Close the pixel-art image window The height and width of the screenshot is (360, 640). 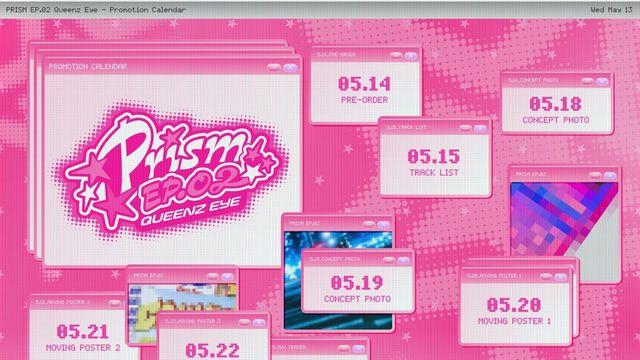[227, 277]
